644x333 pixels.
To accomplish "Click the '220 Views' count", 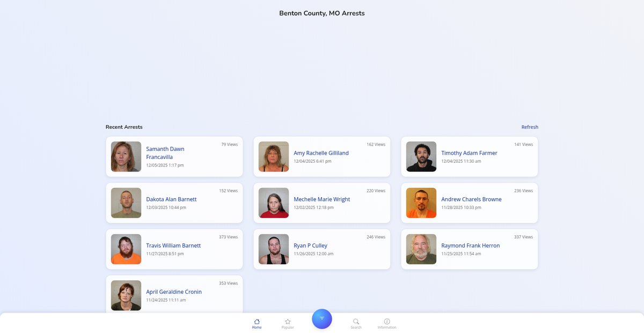I will [376, 191].
